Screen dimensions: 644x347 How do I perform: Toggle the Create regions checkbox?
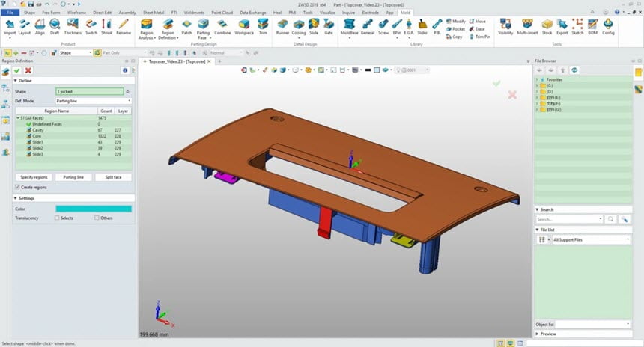[x=17, y=188]
